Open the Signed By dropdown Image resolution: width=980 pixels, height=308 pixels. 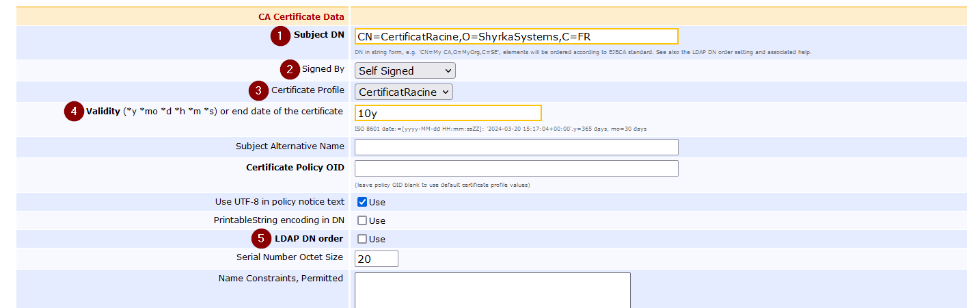(x=405, y=70)
